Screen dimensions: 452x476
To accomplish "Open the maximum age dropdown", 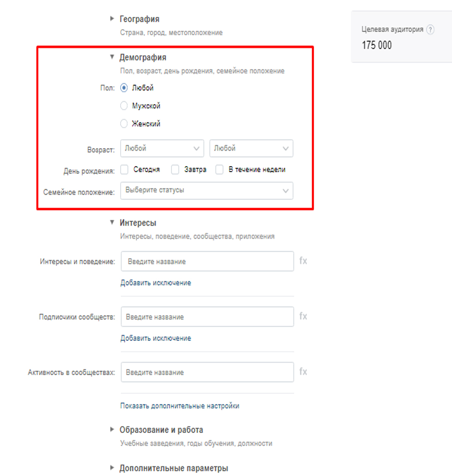I will click(x=251, y=148).
